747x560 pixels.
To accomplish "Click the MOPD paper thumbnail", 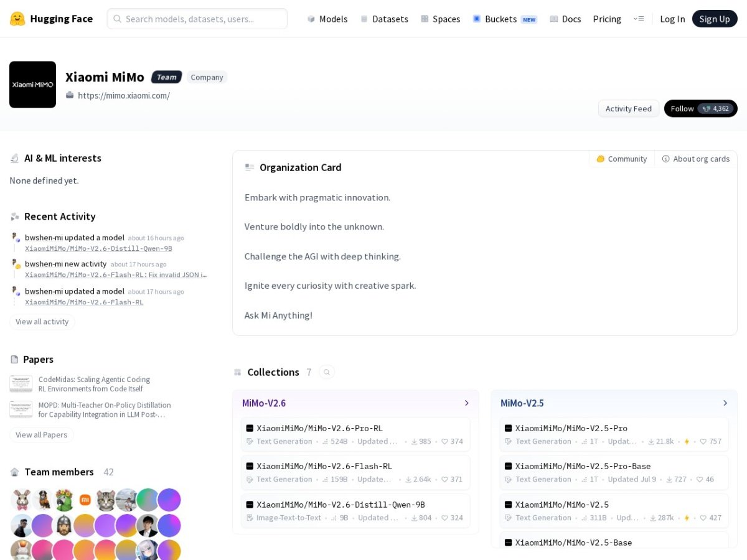I will 21,409.
